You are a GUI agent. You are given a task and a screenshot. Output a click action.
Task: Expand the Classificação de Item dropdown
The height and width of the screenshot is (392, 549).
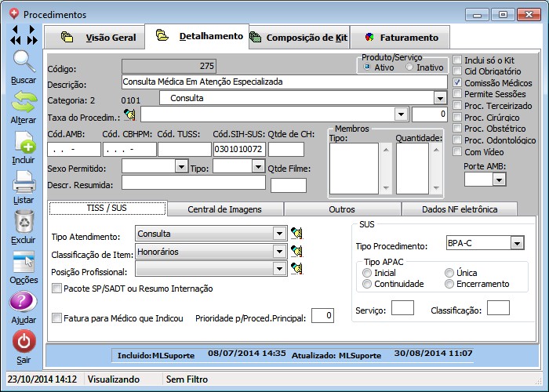coord(279,252)
